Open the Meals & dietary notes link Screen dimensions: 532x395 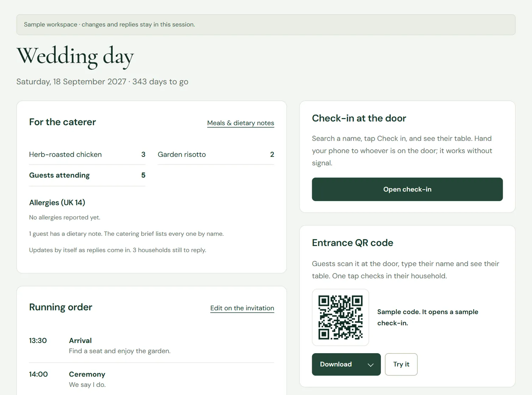240,123
